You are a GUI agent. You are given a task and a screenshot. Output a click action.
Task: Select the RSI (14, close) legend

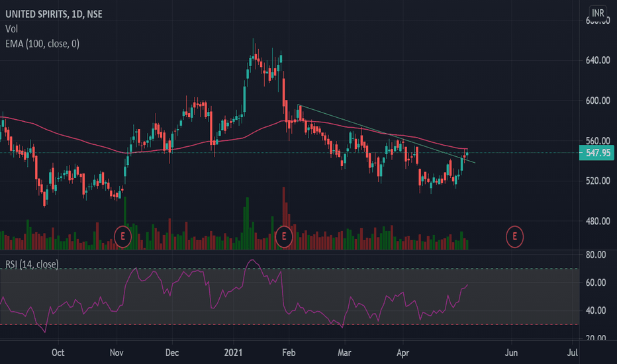32,264
